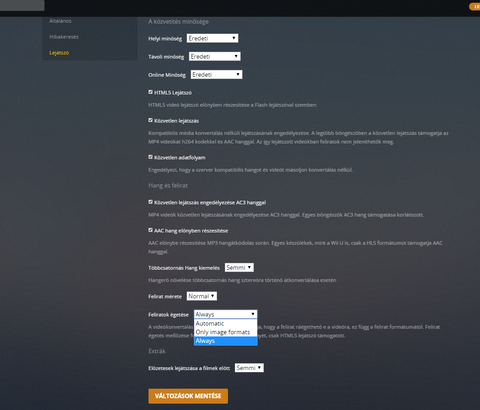480x410 pixels.
Task: Toggle the Közvetlen lejátszás checkbox
Action: pos(150,120)
